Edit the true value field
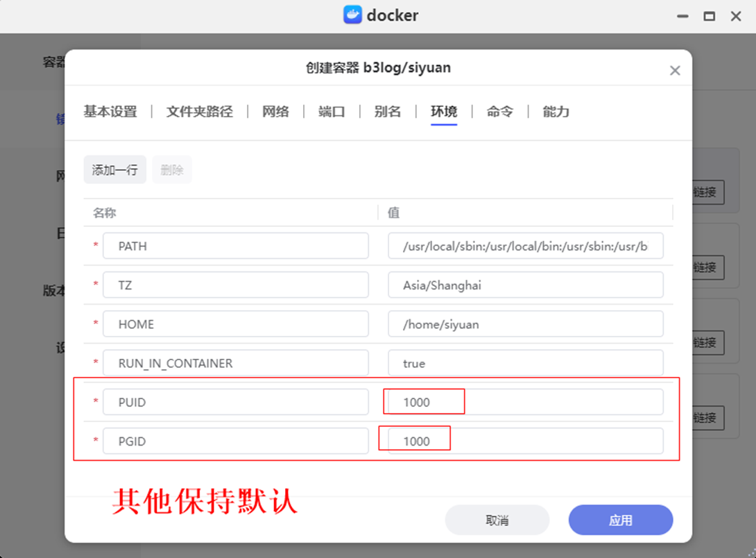The width and height of the screenshot is (756, 558). (x=526, y=363)
